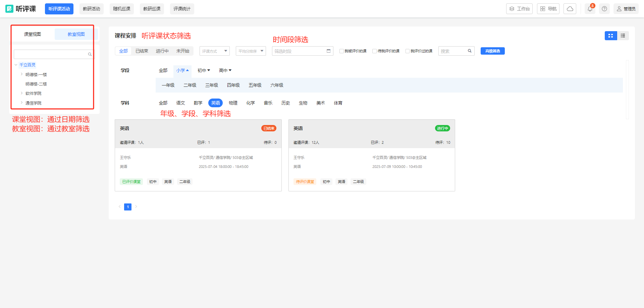644x308 pixels.
Task: Open the 评课方式 dropdown
Action: click(x=214, y=51)
